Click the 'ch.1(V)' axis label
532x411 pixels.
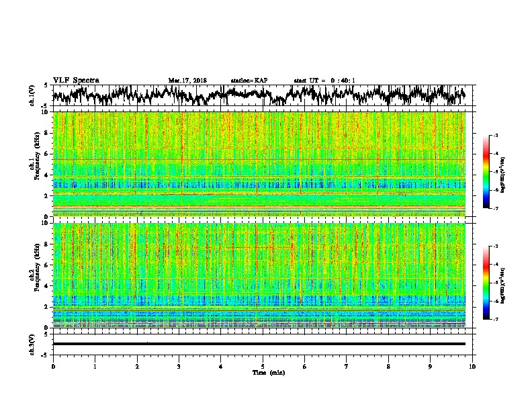[32, 95]
